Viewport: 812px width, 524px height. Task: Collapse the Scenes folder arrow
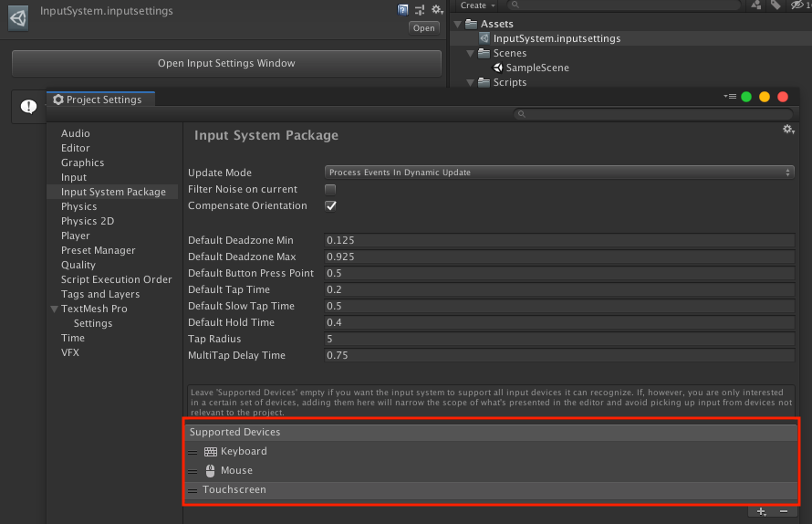(470, 53)
